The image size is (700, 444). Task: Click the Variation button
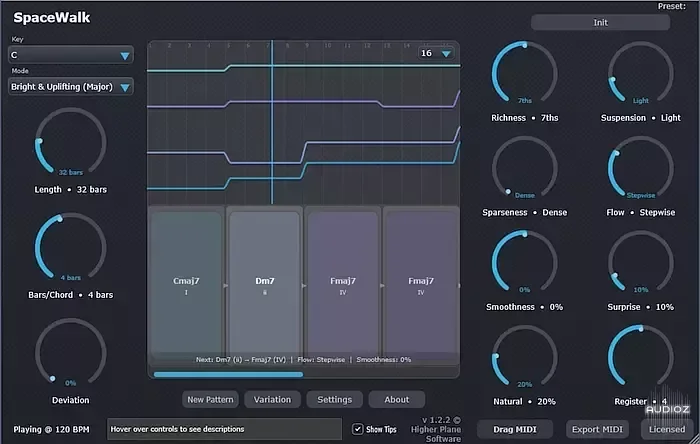click(272, 399)
